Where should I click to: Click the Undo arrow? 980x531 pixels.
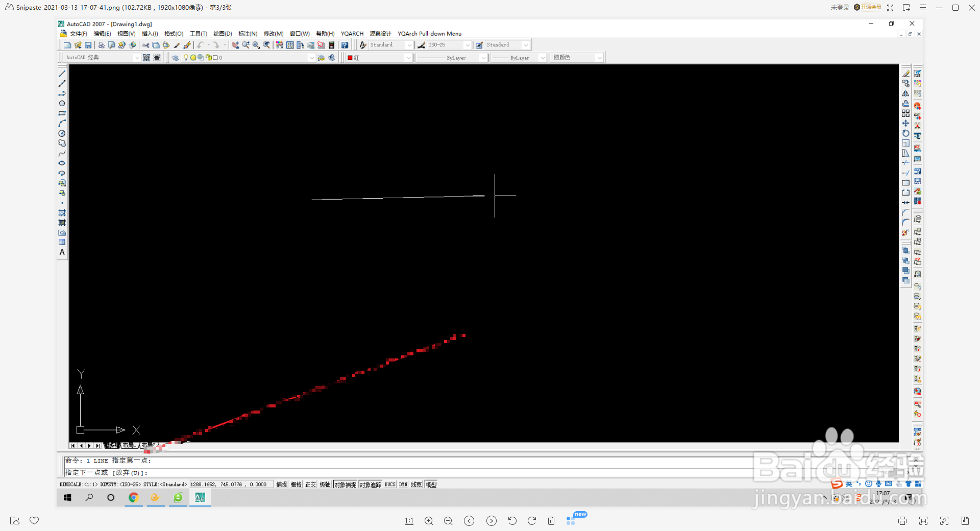200,45
